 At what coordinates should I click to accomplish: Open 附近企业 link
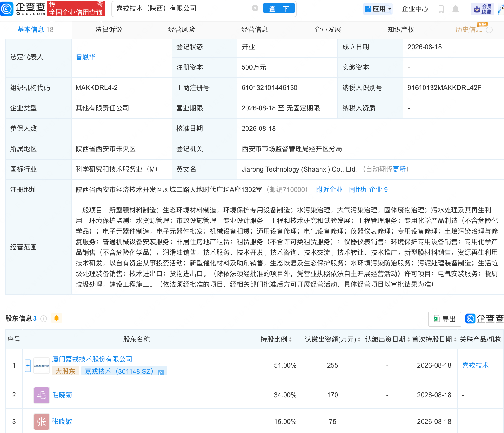click(329, 190)
